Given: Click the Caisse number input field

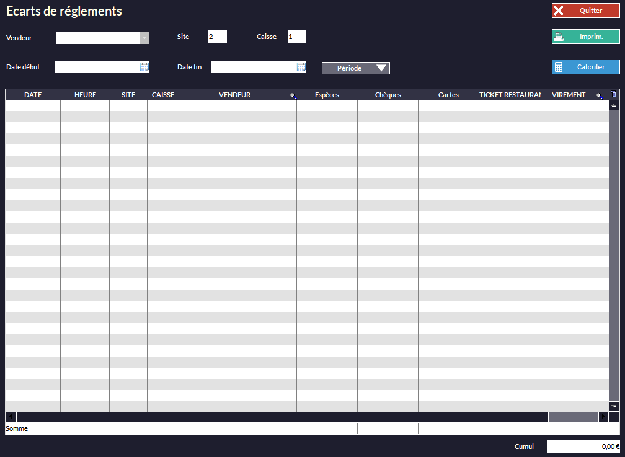Looking at the screenshot, I should tap(296, 37).
